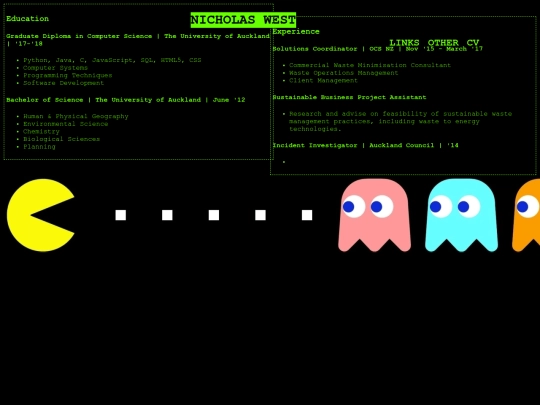The width and height of the screenshot is (540, 405).
Task: Click Sustainable Business Project Assistant heading
Action: (350, 97)
